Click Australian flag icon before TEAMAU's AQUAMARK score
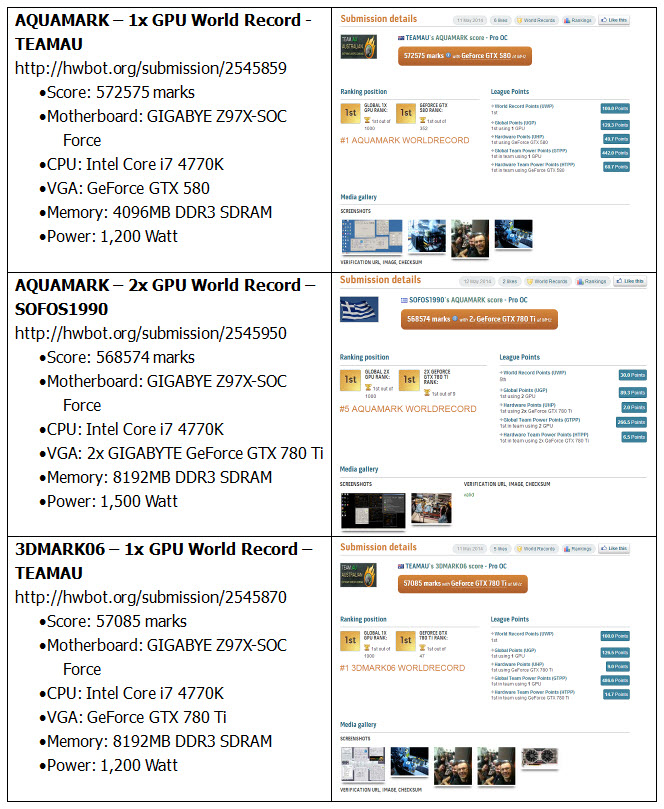 tap(401, 38)
